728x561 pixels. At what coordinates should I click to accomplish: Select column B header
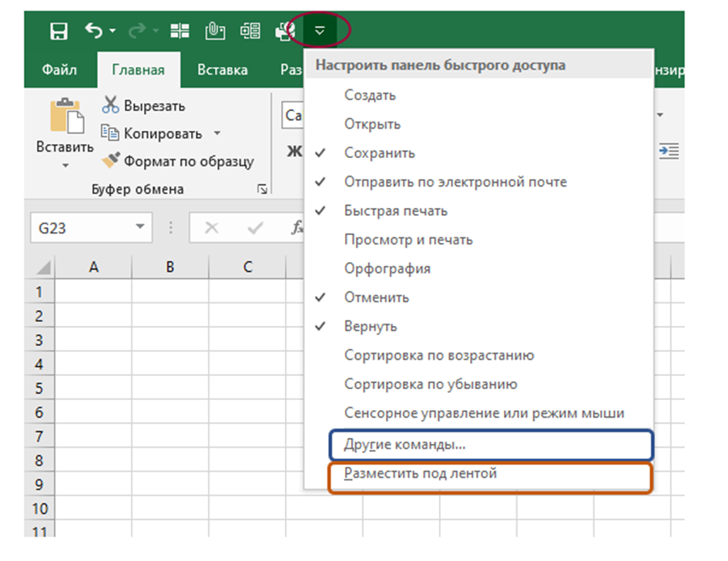170,267
